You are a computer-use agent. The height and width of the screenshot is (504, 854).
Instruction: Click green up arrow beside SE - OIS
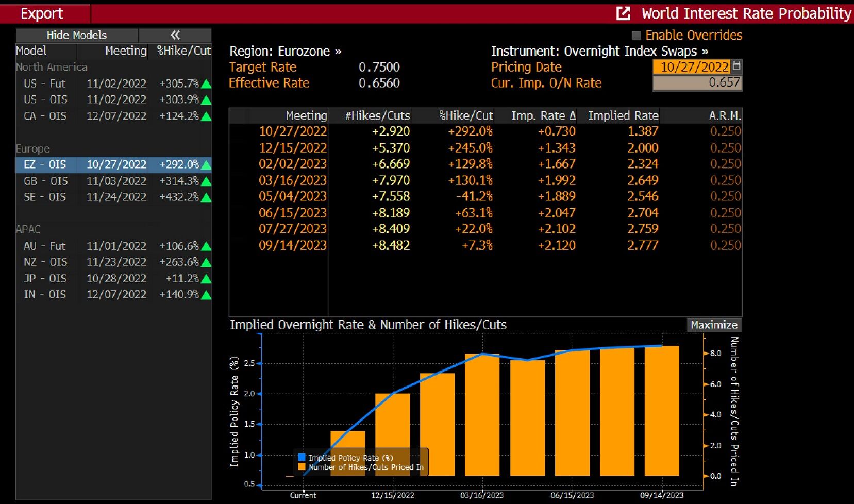point(206,197)
